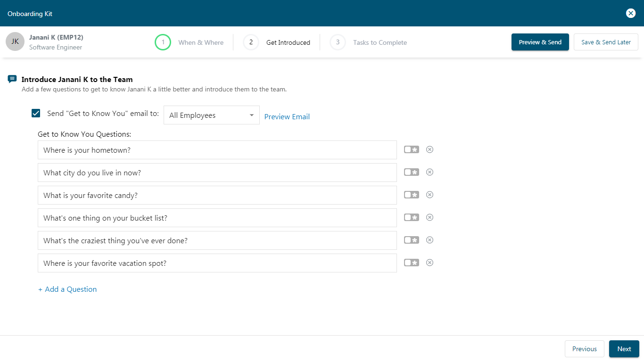The height and width of the screenshot is (362, 644).
Task: Focus the bucket list question field
Action: [x=217, y=218]
